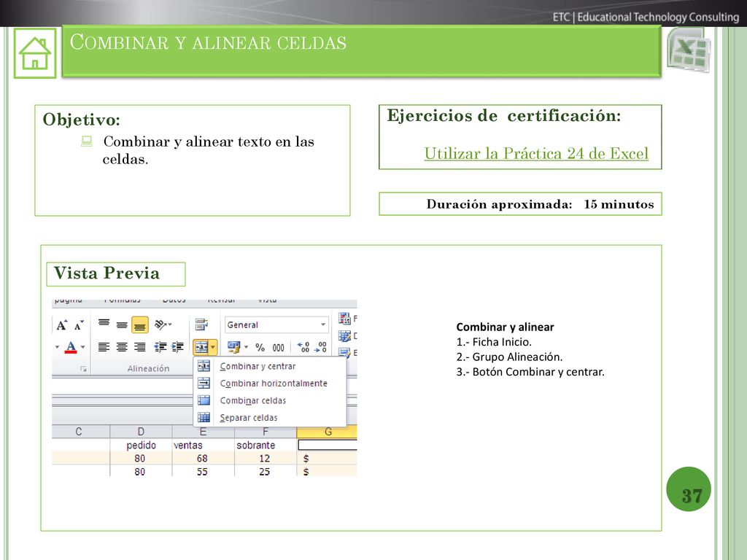Choose Combinar y centrar from the menu
Viewport: 747px width, 560px height.
pos(269,366)
